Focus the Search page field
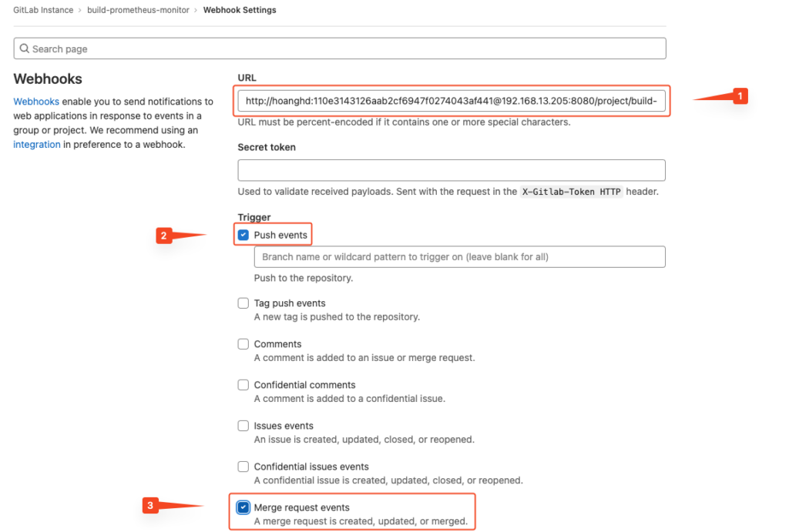Screen dimensions: 789x532 [x=340, y=49]
